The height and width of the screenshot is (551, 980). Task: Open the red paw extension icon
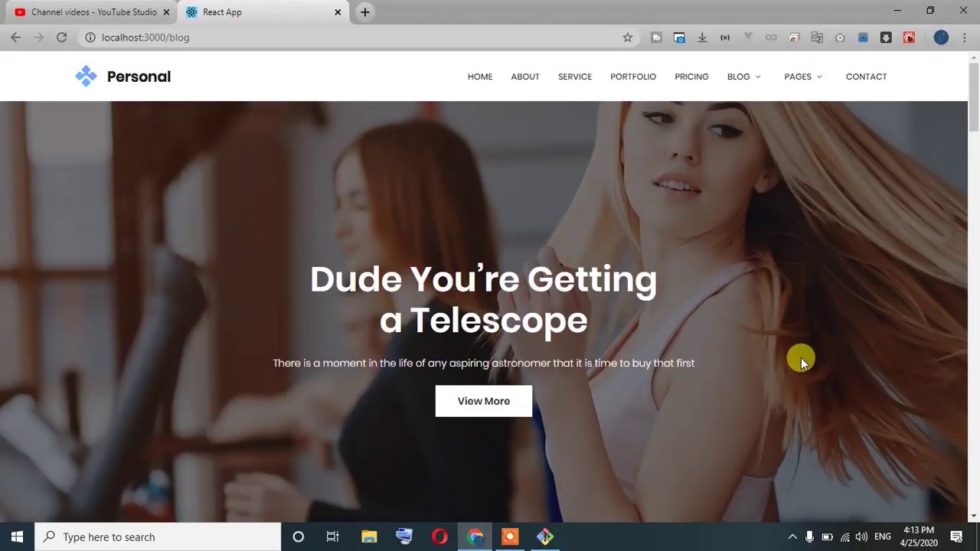pyautogui.click(x=909, y=37)
